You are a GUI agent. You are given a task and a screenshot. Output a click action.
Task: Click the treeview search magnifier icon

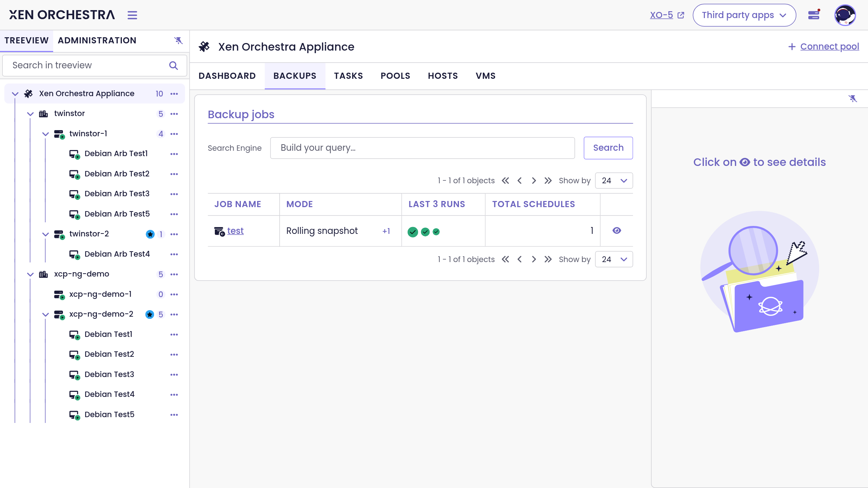click(x=174, y=65)
